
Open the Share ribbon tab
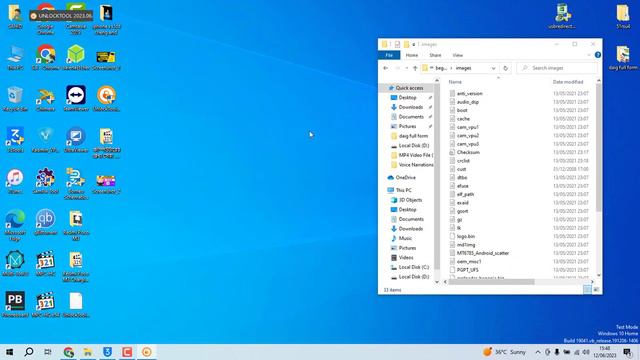[435, 55]
